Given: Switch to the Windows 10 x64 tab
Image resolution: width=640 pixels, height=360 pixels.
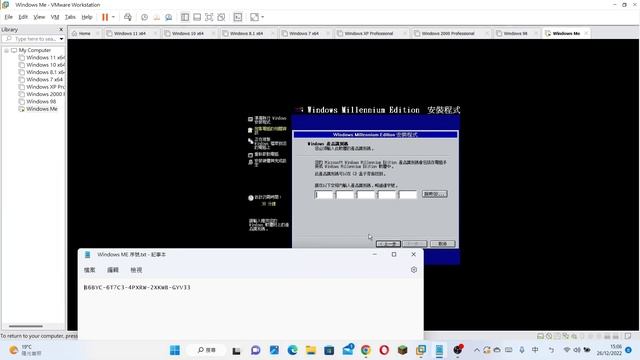Looking at the screenshot, I should 188,33.
